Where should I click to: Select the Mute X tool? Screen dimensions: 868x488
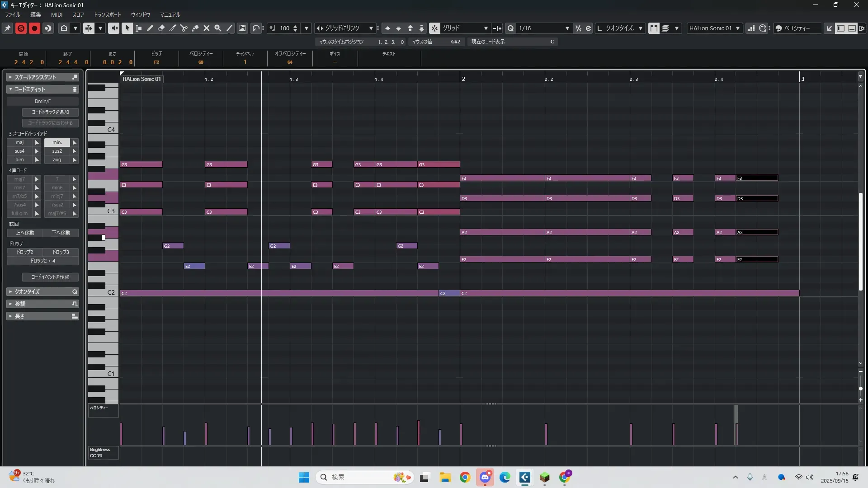point(206,28)
